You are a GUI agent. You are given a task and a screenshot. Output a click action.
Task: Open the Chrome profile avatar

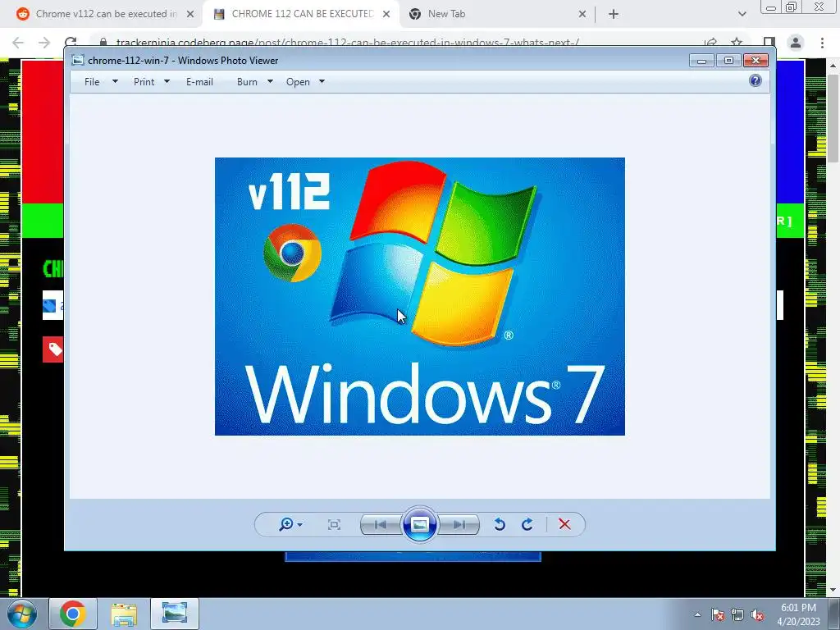coord(796,43)
